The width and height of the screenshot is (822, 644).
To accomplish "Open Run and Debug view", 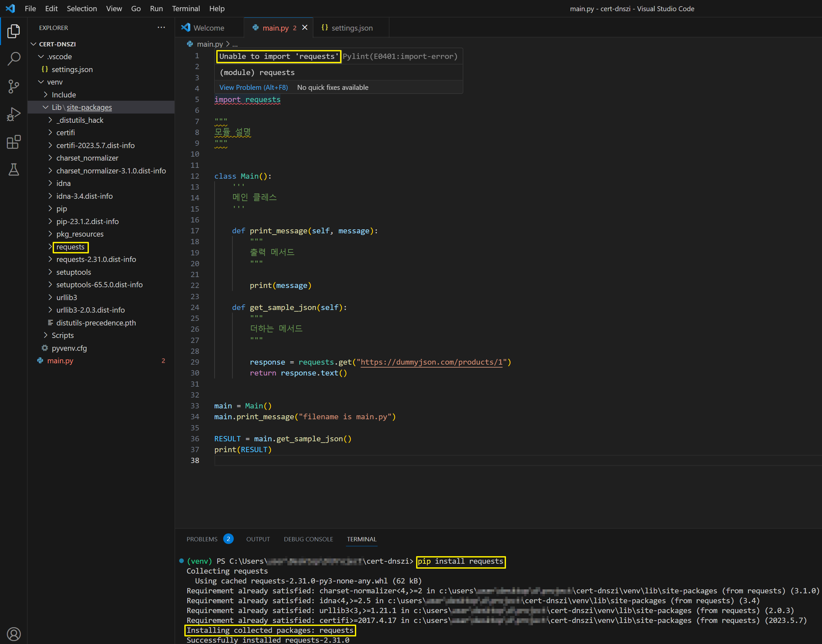I will coord(13,114).
